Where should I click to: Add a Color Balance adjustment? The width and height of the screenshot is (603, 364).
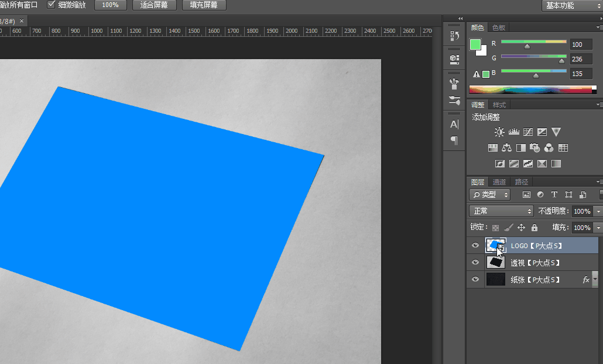click(507, 147)
